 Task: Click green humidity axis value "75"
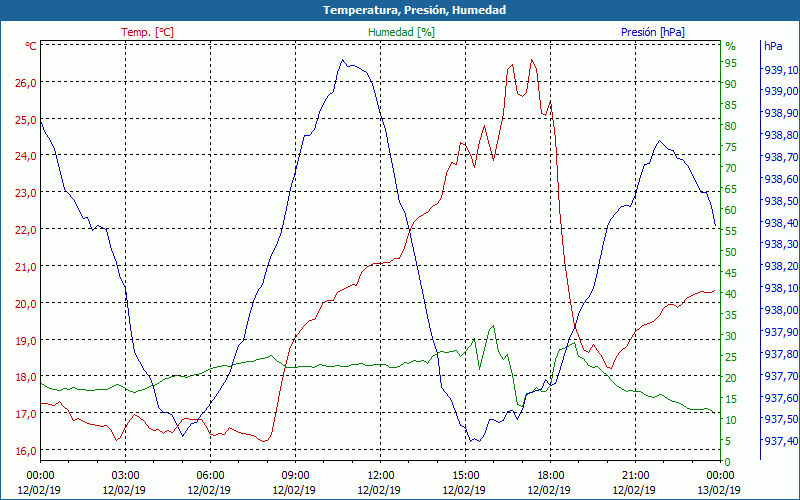pos(731,147)
